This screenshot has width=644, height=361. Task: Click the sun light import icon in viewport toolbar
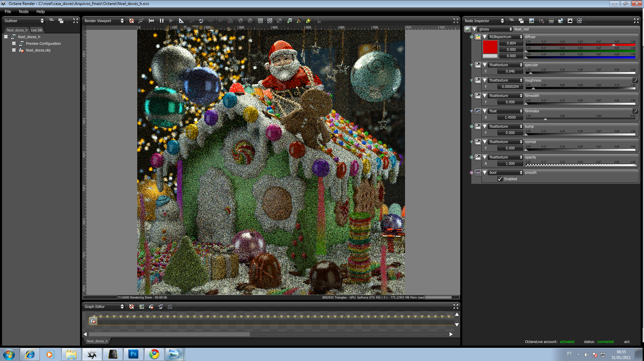coord(308,21)
